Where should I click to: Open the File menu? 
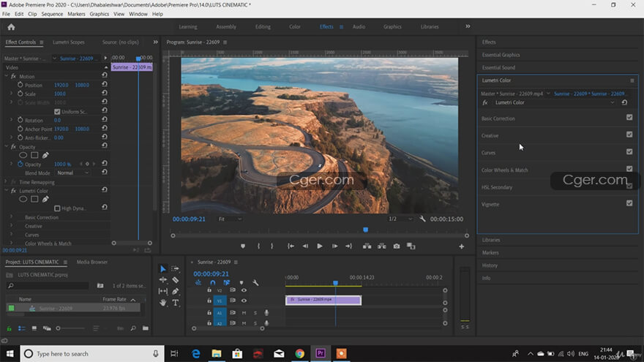pyautogui.click(x=6, y=14)
